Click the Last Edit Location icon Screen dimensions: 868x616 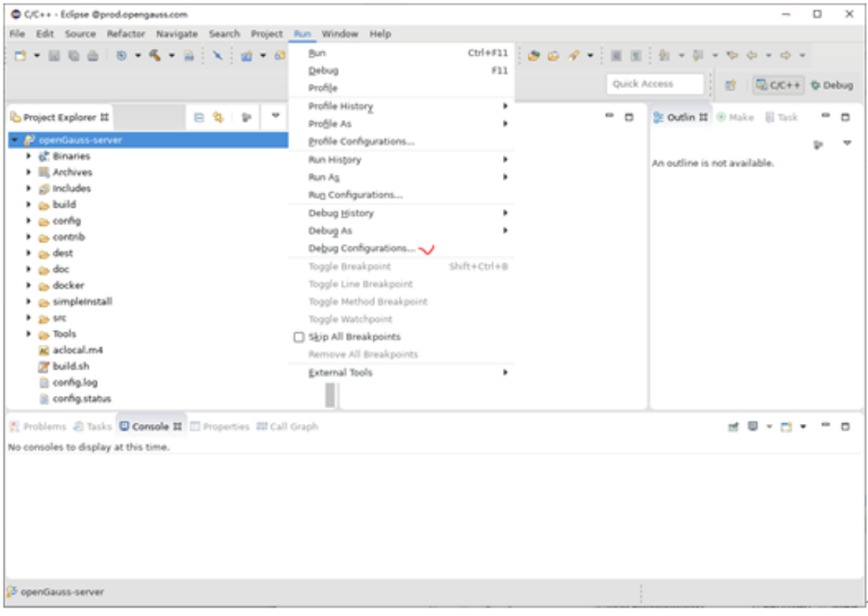coord(732,56)
